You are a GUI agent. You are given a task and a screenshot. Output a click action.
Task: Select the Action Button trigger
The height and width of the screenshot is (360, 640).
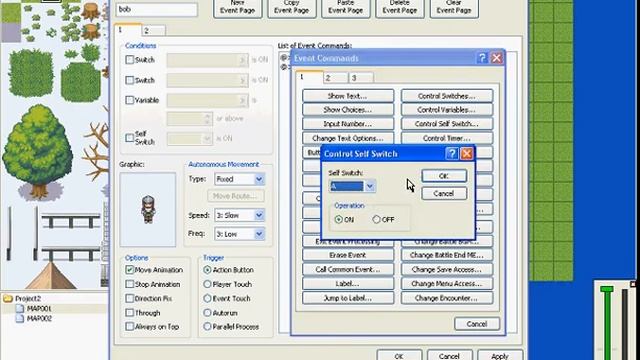[x=207, y=270]
